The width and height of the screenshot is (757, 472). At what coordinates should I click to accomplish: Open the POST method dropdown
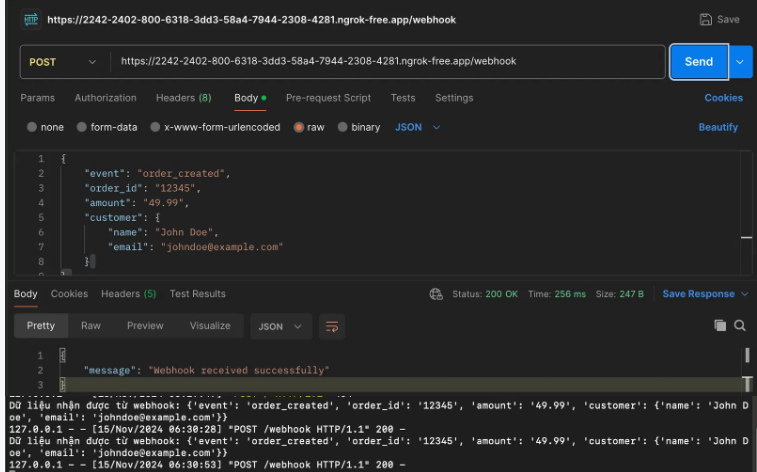(63, 62)
